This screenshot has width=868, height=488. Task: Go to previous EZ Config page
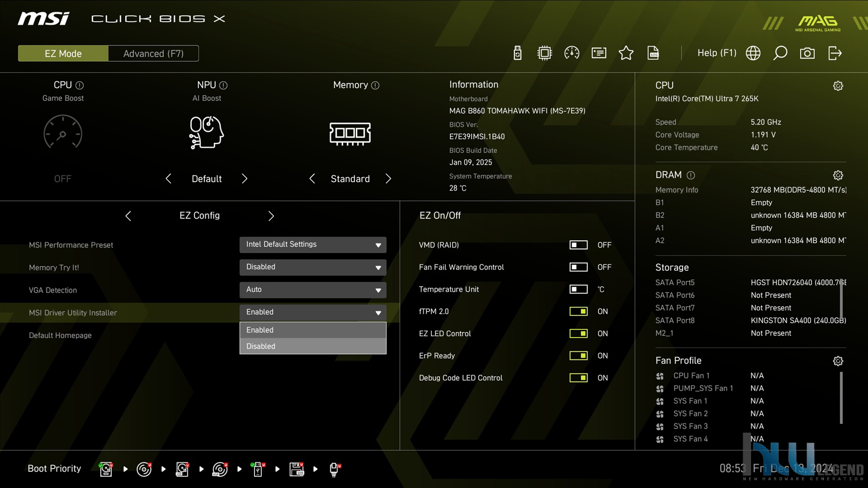coord(128,216)
